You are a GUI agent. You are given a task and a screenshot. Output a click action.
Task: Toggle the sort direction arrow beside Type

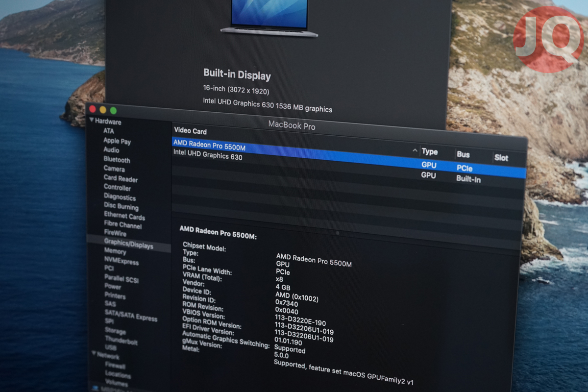[415, 150]
